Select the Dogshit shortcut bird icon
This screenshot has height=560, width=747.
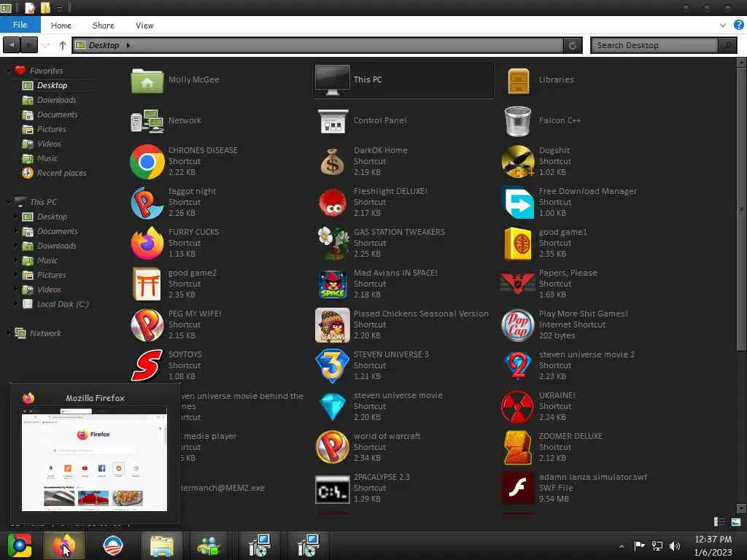(x=518, y=161)
